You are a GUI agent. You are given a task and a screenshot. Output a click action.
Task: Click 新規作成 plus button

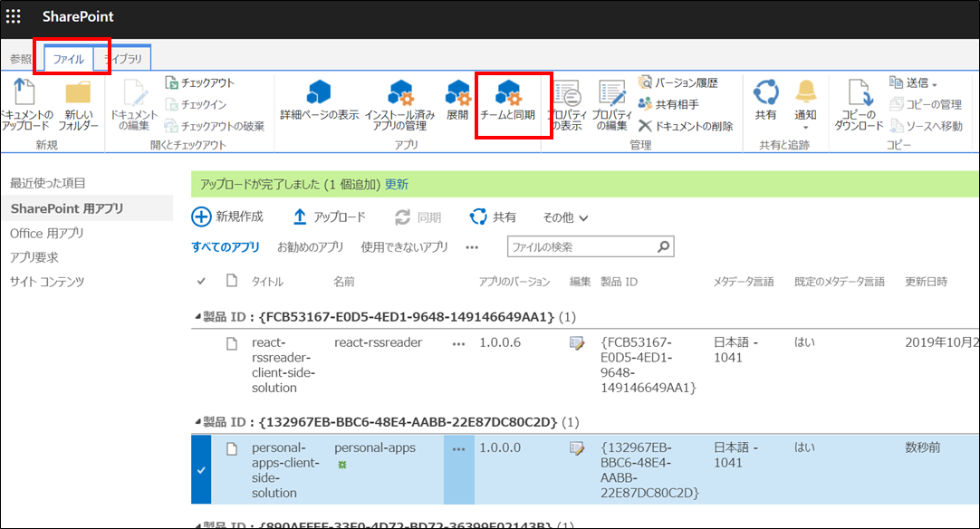pyautogui.click(x=227, y=217)
